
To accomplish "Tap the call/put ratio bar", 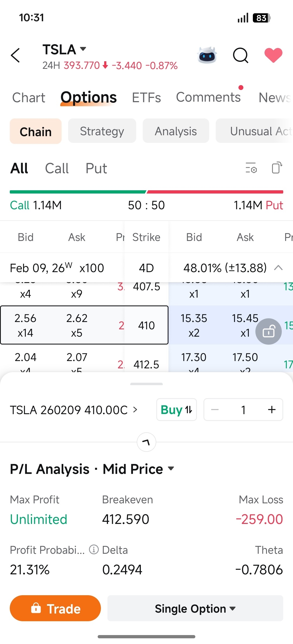I will pyautogui.click(x=146, y=192).
